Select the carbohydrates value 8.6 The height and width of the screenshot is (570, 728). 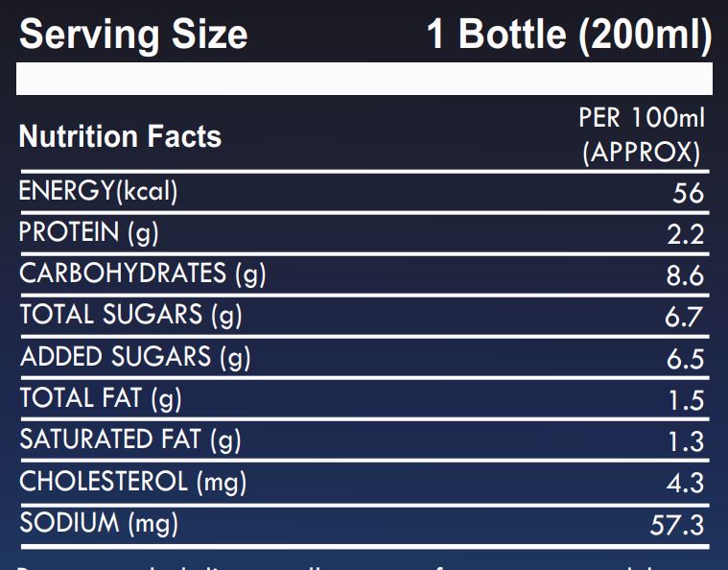click(x=685, y=276)
